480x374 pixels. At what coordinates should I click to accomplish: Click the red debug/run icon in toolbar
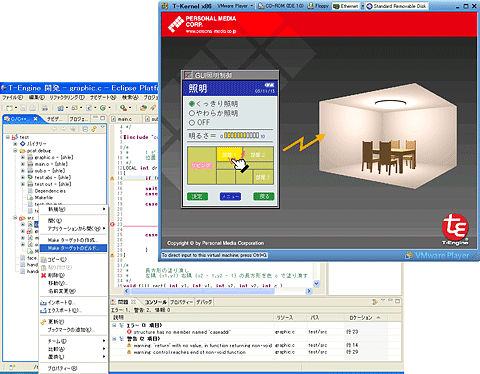click(123, 108)
